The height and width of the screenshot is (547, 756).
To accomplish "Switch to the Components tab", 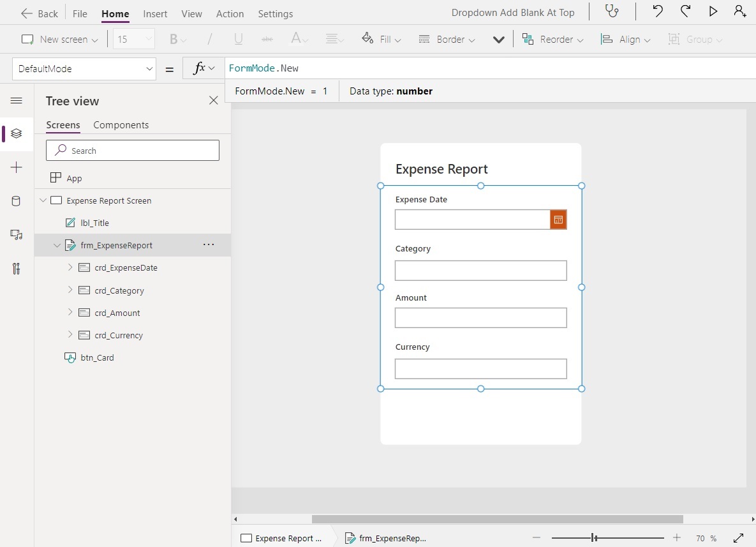I will [121, 125].
